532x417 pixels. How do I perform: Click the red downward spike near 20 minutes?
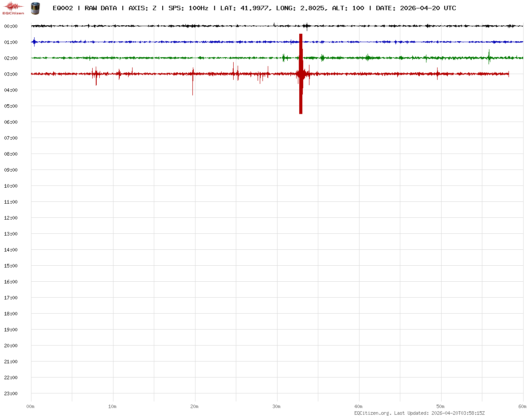click(192, 84)
